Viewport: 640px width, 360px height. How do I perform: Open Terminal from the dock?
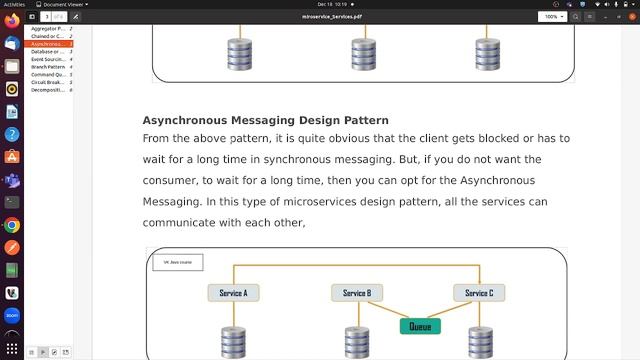12,202
